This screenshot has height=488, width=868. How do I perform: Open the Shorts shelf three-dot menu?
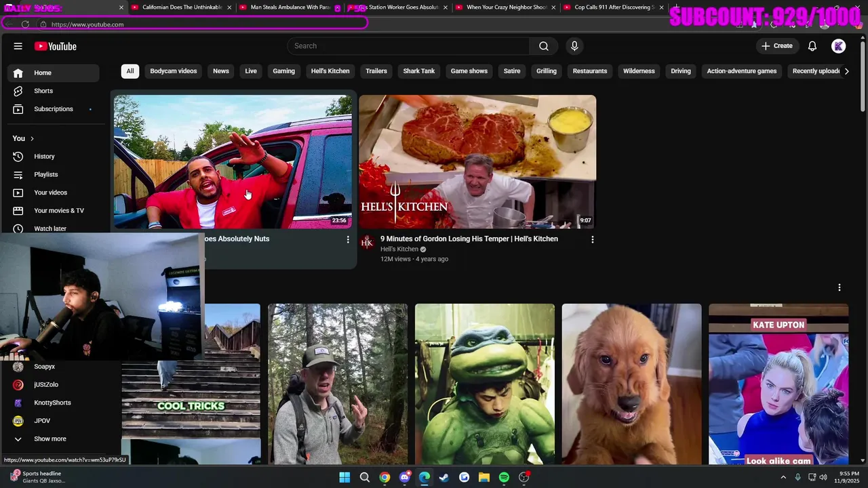pyautogui.click(x=840, y=287)
